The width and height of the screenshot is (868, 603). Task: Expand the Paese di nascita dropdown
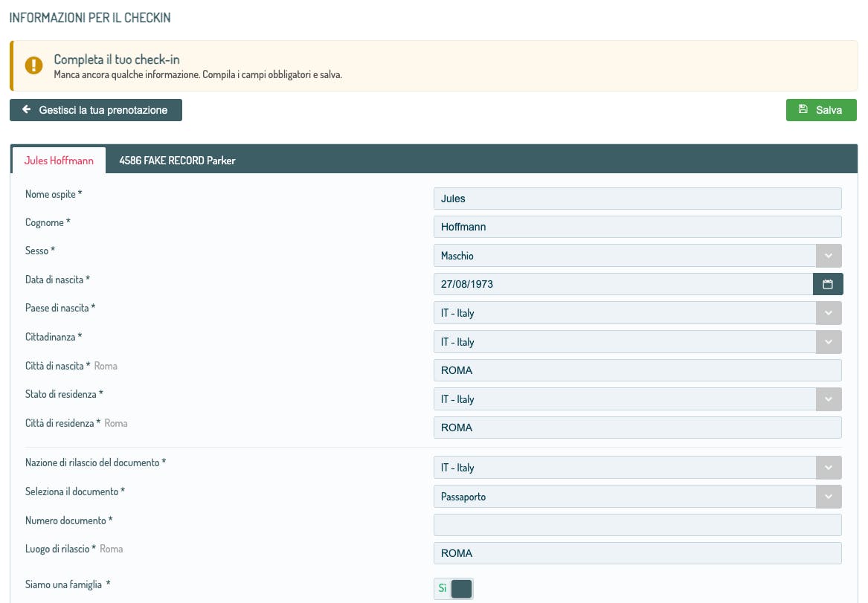(x=637, y=312)
